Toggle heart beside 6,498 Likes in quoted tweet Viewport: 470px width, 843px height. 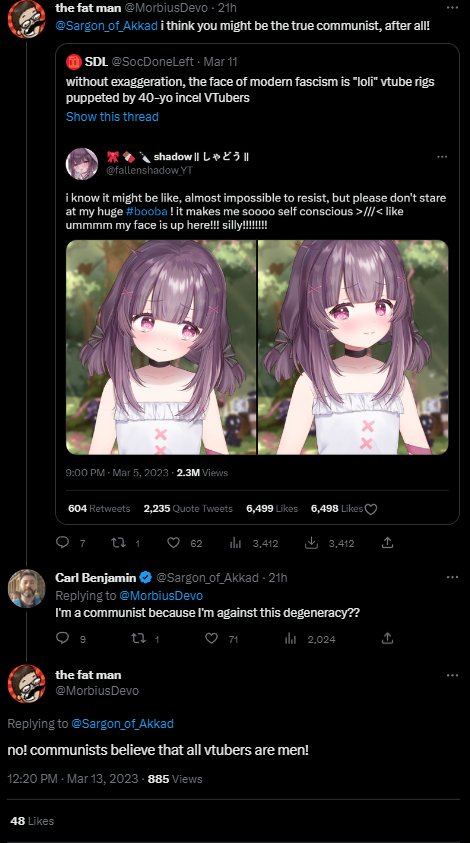371,509
